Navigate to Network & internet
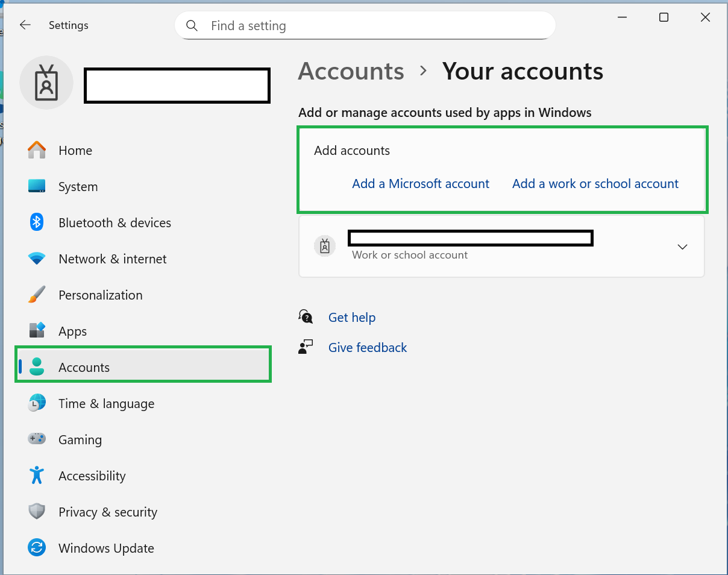 point(143,259)
